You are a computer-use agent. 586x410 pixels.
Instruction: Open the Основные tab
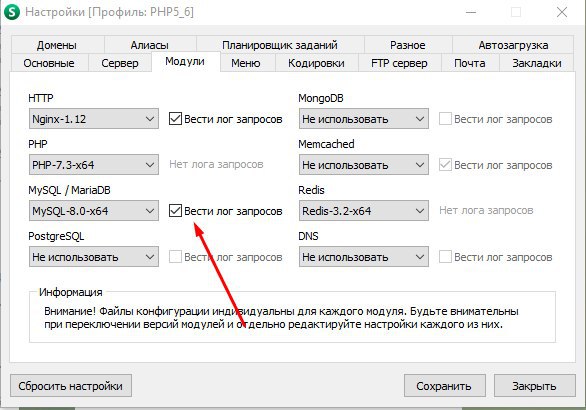[49, 63]
